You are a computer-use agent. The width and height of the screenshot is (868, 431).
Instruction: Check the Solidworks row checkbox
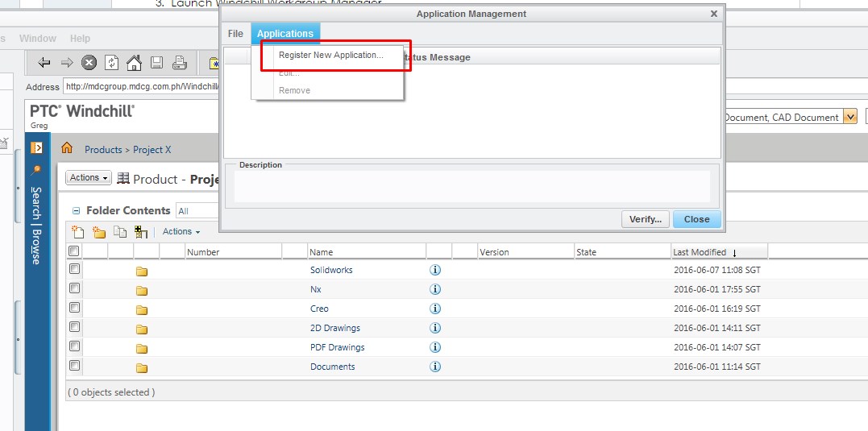coord(75,269)
